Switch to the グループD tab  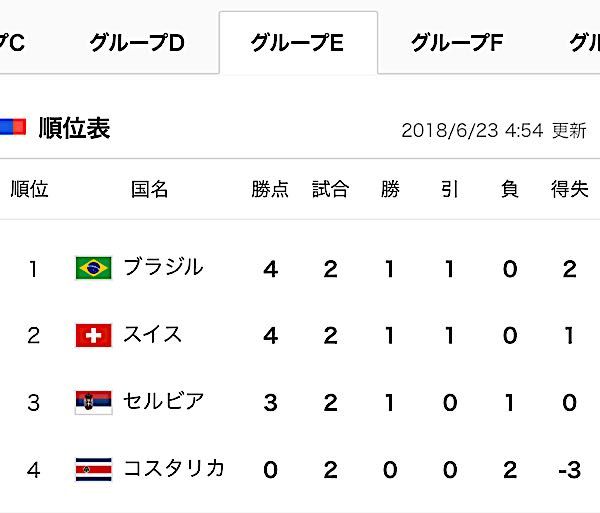tap(137, 43)
